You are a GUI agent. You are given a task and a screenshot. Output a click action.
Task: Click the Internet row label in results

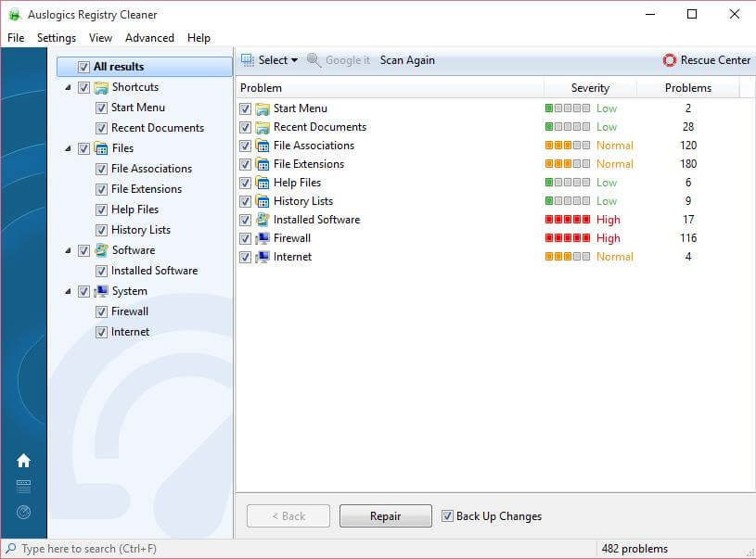point(292,257)
